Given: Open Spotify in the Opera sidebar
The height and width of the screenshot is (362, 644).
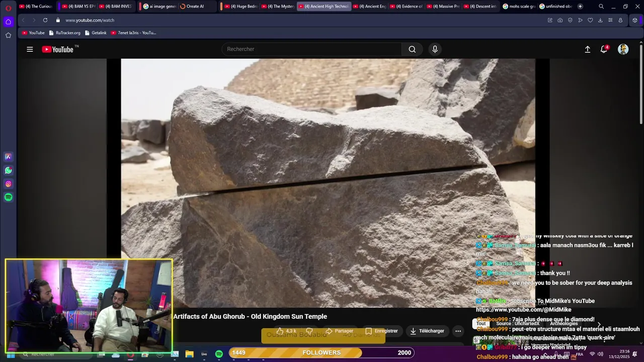Looking at the screenshot, I should point(8,198).
